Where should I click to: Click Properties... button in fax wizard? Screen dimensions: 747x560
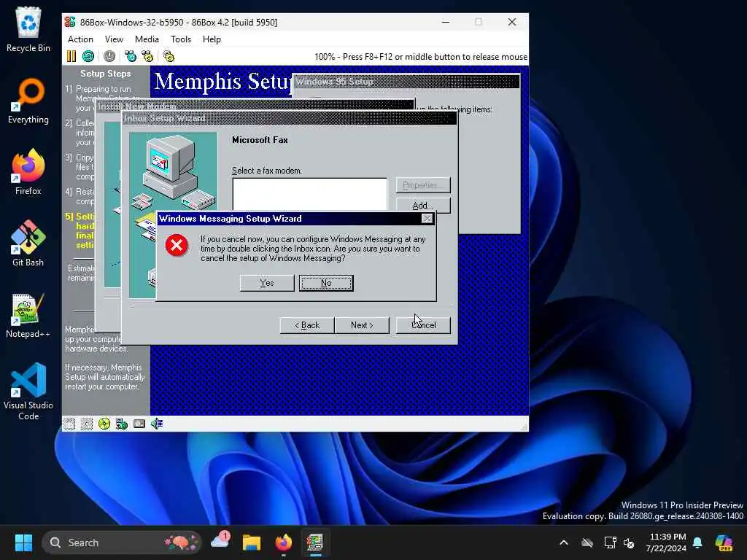pos(423,185)
